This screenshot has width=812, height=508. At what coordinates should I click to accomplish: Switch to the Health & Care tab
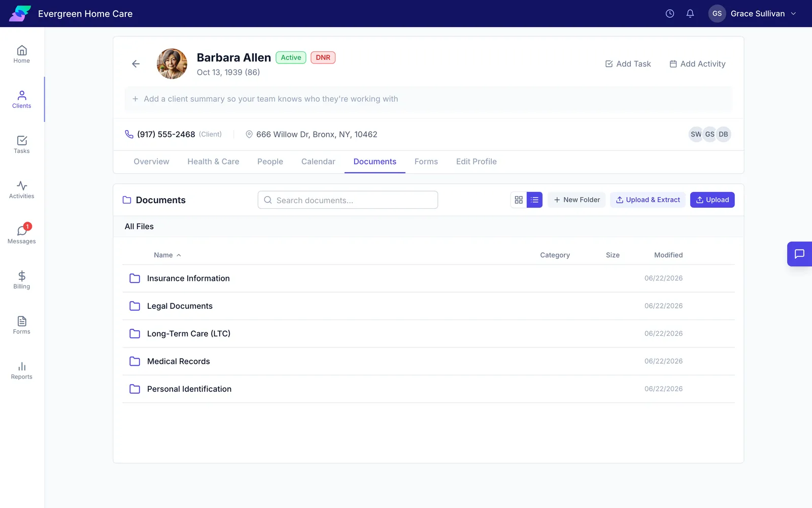pyautogui.click(x=213, y=162)
